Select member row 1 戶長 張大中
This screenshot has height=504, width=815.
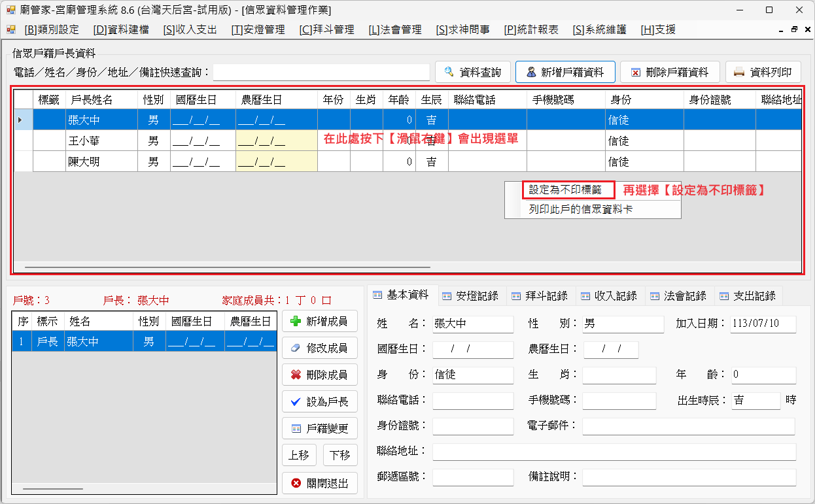[x=145, y=342]
